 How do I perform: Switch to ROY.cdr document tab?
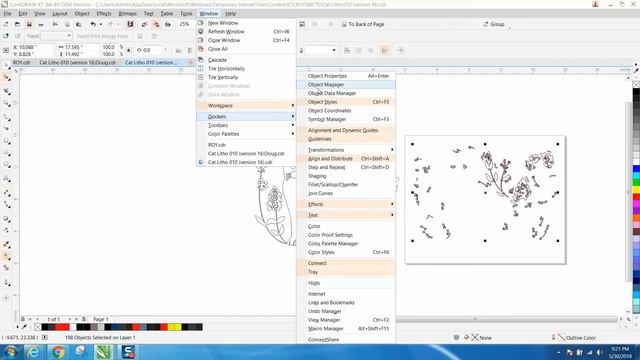tap(22, 62)
